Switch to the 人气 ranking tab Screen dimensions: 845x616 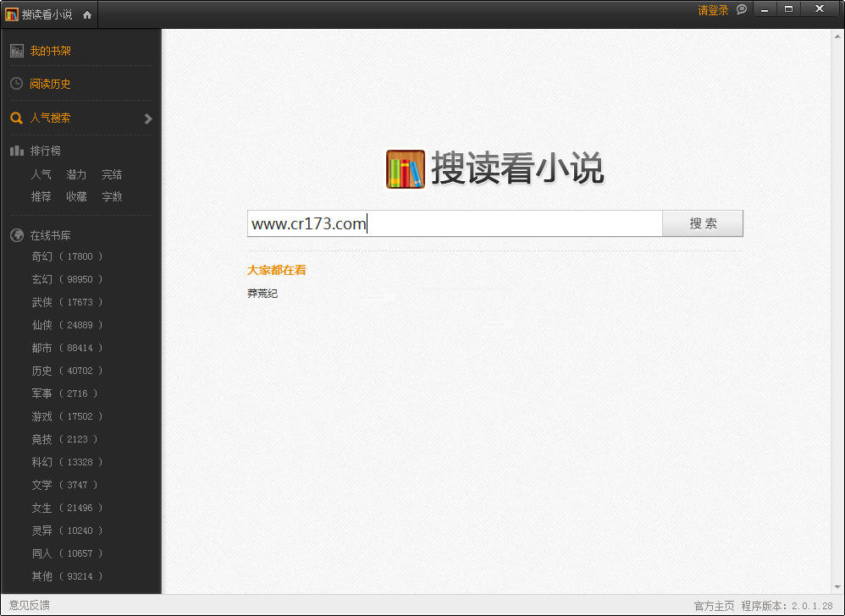41,174
